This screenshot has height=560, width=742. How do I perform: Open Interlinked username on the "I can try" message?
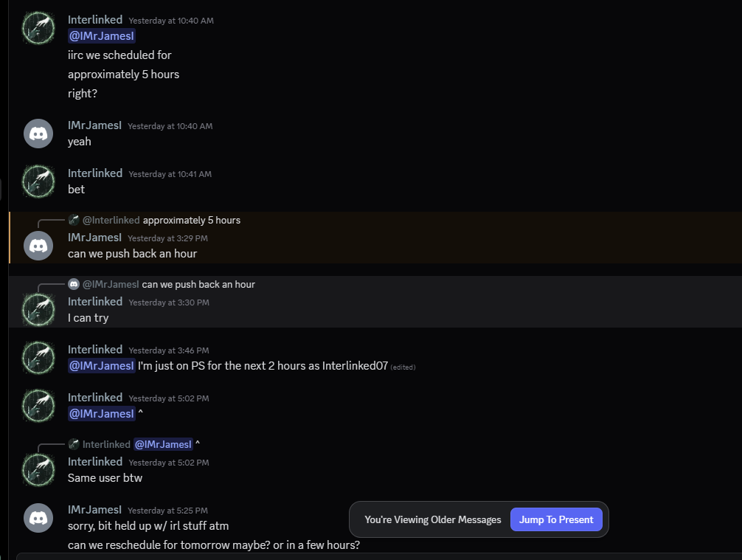tap(95, 301)
